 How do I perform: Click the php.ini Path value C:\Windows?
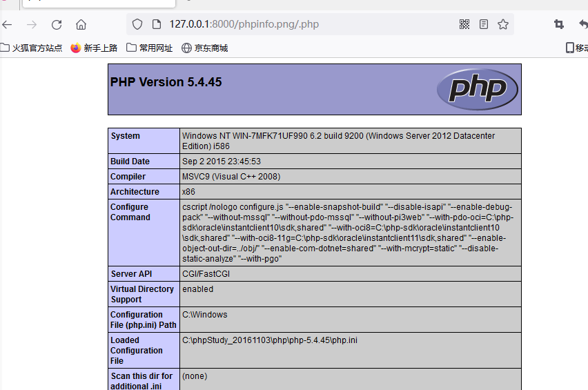click(x=205, y=315)
